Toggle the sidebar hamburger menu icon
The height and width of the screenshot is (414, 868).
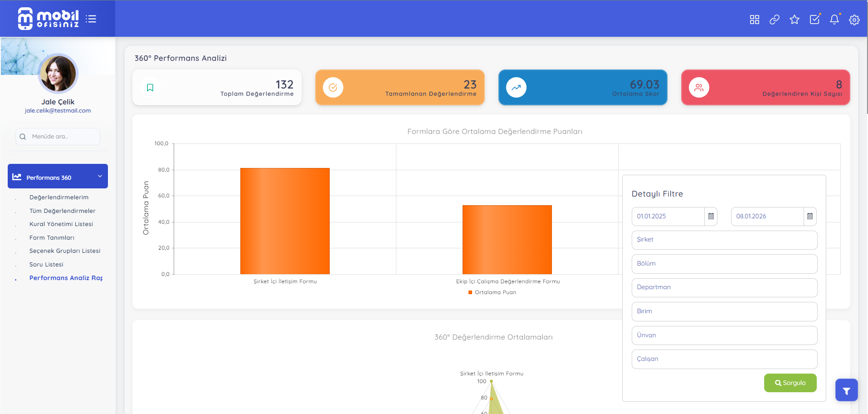tap(91, 19)
